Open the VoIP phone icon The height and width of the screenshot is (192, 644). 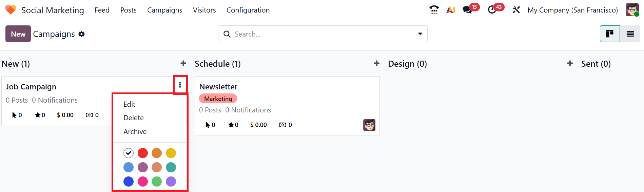[434, 10]
